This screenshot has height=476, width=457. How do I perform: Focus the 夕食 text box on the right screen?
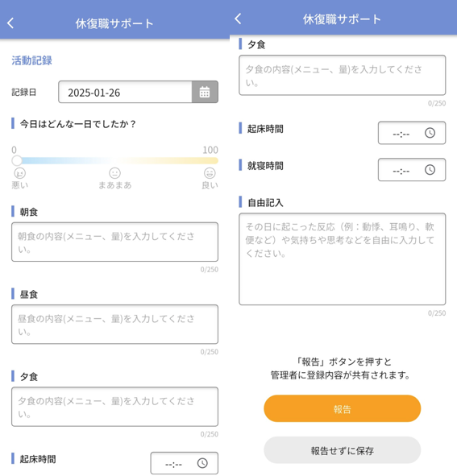pos(342,75)
